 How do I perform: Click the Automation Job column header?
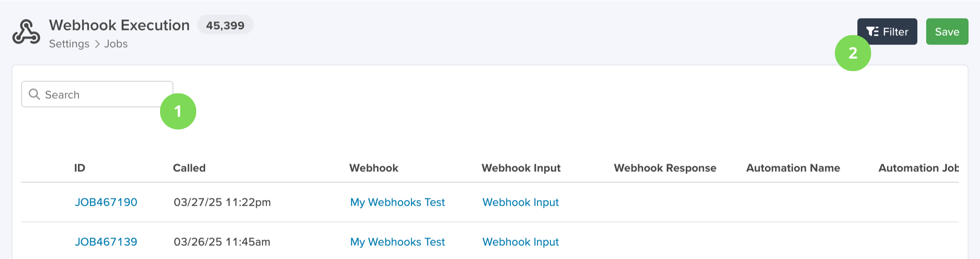tap(919, 168)
